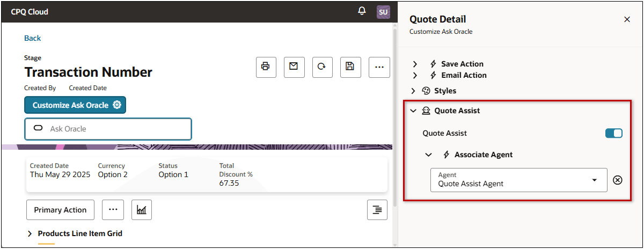
Task: Click the Status Option 1 value
Action: [173, 174]
